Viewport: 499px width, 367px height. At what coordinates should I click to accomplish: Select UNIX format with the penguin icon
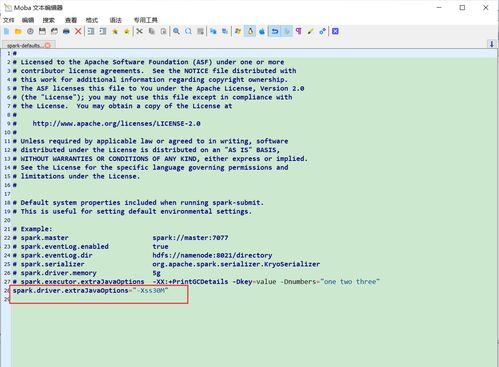pos(250,31)
